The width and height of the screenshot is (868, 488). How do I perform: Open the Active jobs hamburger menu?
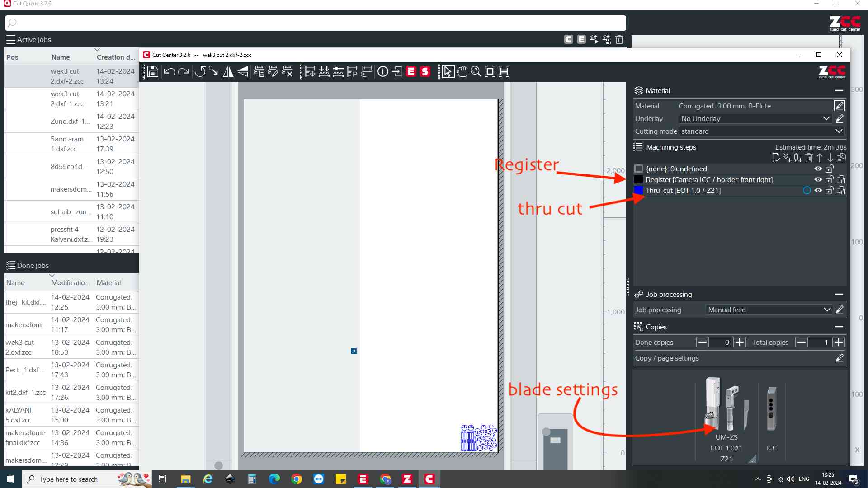click(x=11, y=39)
